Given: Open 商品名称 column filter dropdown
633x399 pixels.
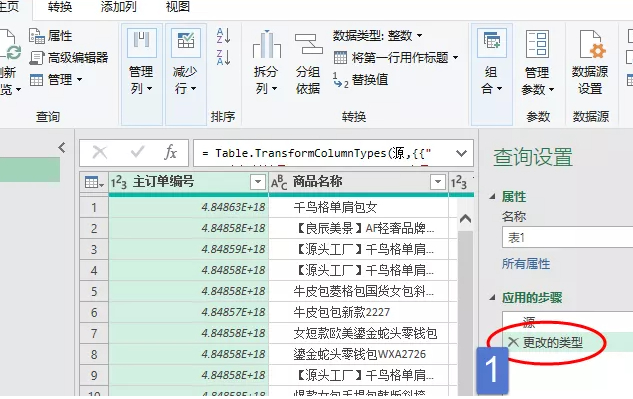Looking at the screenshot, I should point(438,182).
